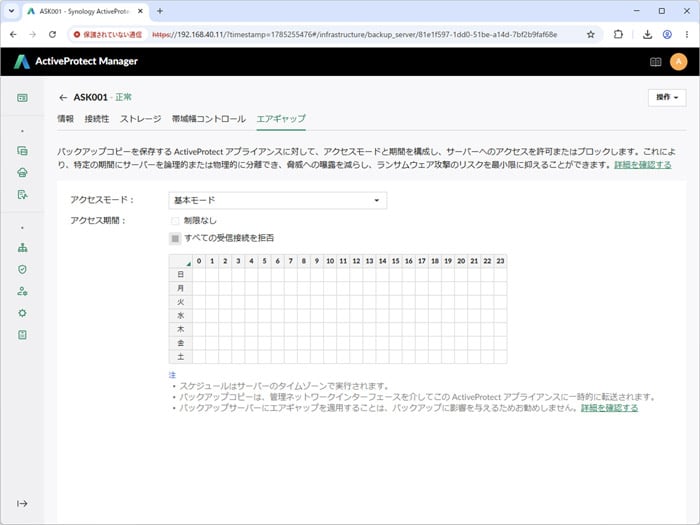This screenshot has height=525, width=700.
Task: Open the fourth sidebar icon, the document report icon
Action: pyautogui.click(x=22, y=194)
